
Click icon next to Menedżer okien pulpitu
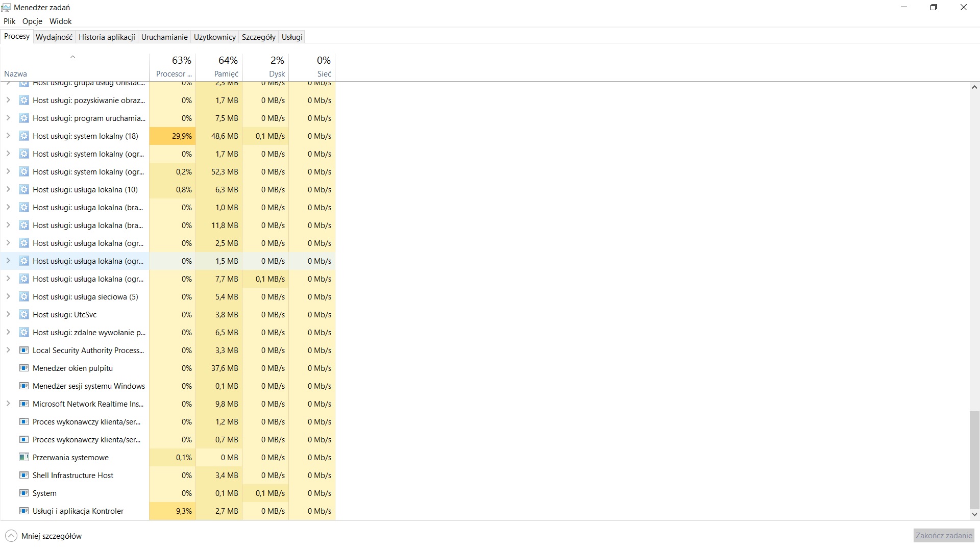tap(23, 368)
